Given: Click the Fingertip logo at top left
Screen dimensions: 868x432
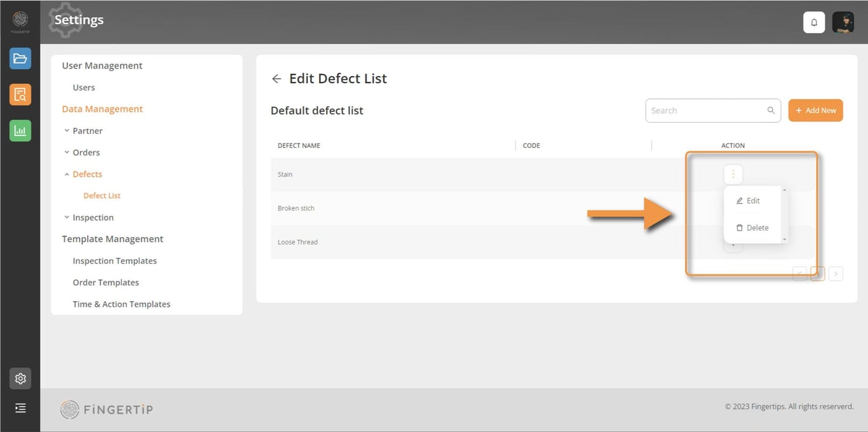Looking at the screenshot, I should coord(20,21).
